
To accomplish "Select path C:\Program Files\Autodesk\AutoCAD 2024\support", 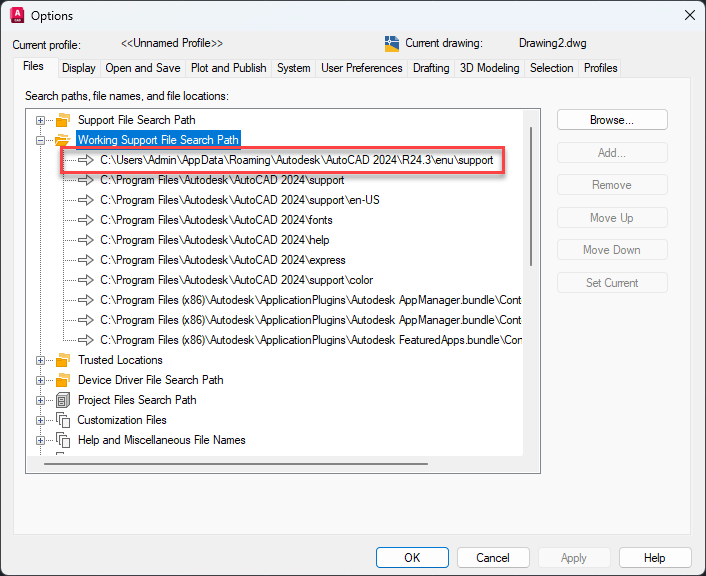I will 222,180.
